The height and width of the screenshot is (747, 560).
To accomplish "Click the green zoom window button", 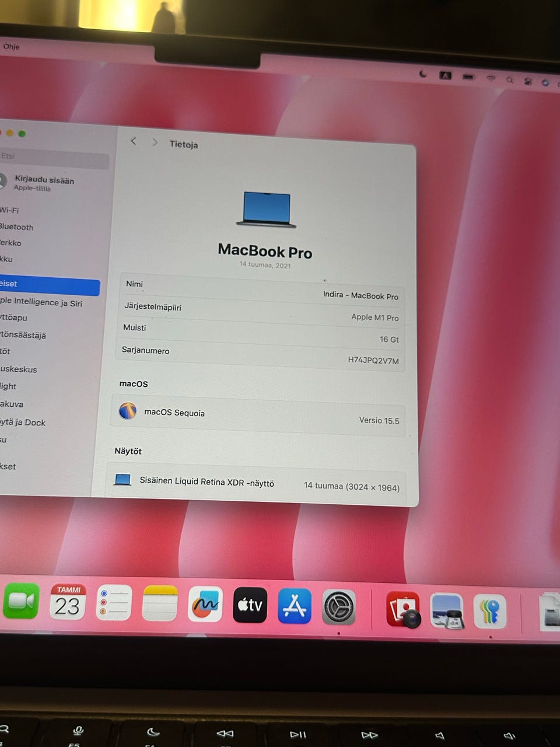I will (22, 134).
